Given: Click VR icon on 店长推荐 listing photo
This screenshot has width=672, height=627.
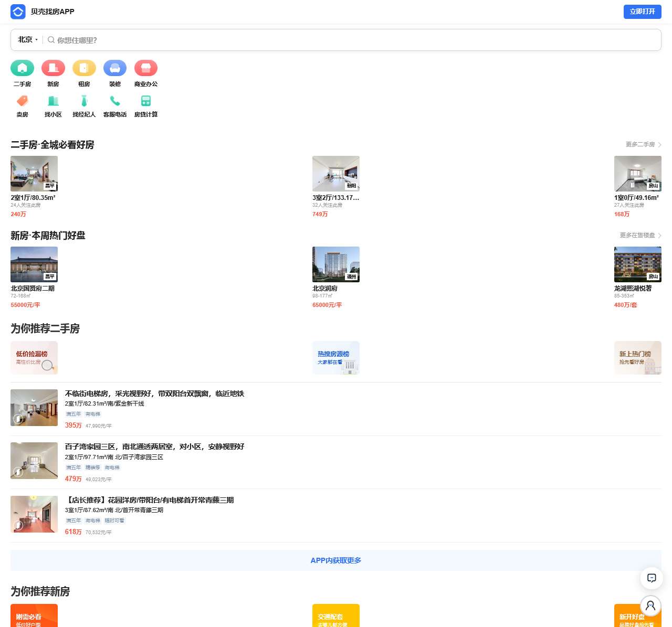Looking at the screenshot, I should tap(18, 525).
